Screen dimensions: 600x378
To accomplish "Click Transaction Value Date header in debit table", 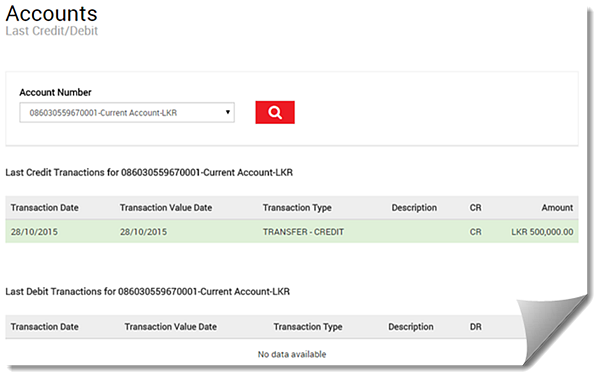I will pos(170,327).
